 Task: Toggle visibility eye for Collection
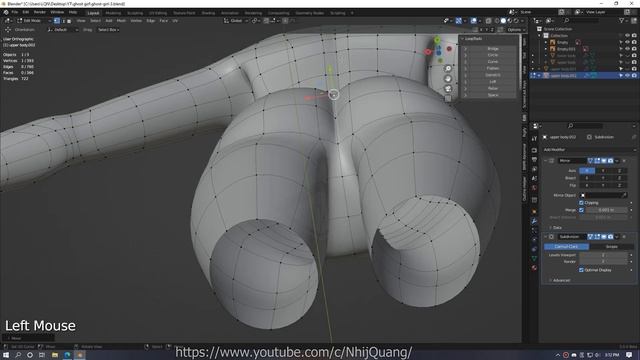click(x=627, y=36)
